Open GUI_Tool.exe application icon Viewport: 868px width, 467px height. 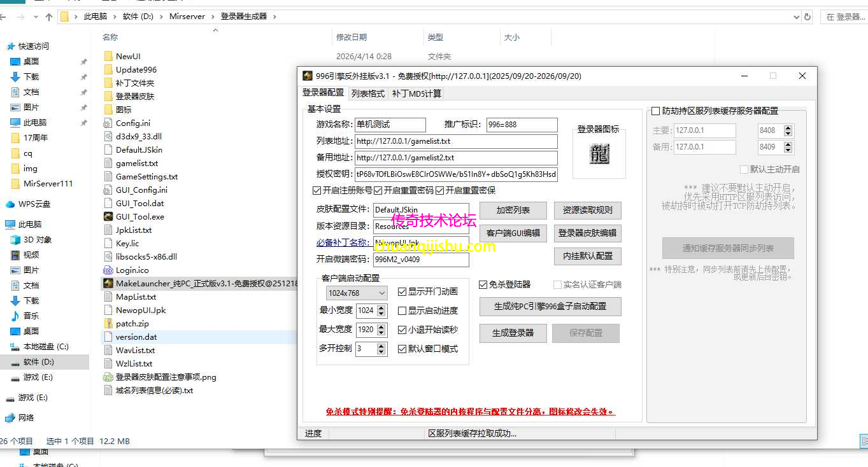point(107,216)
